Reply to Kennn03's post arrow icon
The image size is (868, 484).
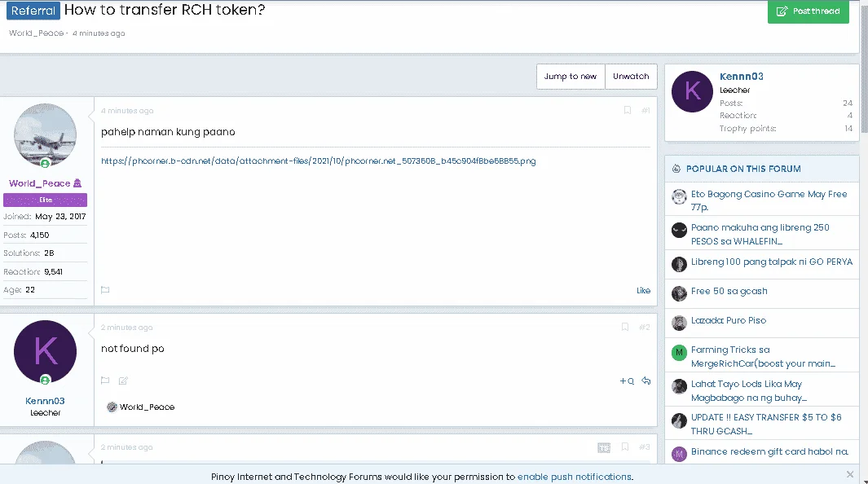coord(646,381)
